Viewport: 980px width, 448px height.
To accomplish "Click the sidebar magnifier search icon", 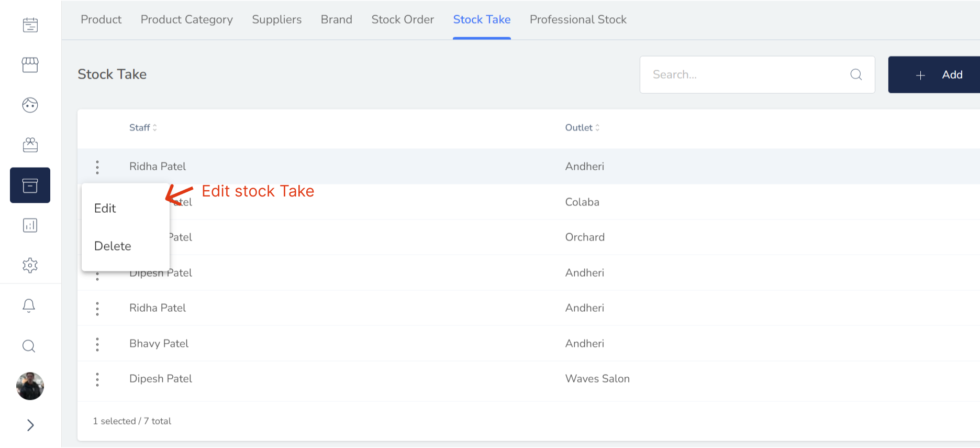I will [29, 346].
